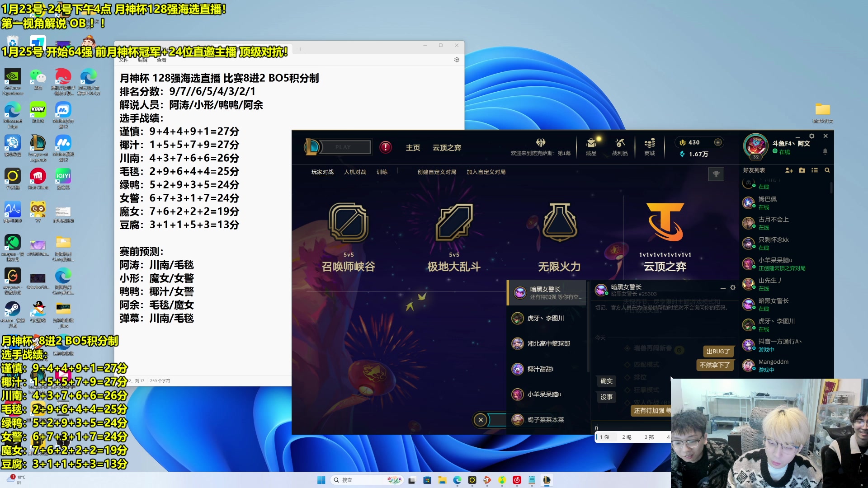Open chat with 蝎子莱莱本莱
This screenshot has height=488, width=868.
click(x=547, y=420)
